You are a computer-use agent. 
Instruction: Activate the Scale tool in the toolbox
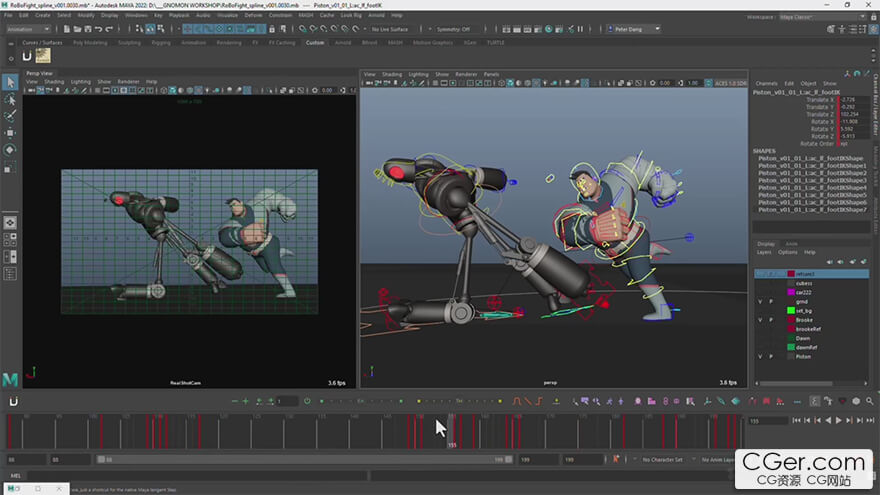coord(10,167)
